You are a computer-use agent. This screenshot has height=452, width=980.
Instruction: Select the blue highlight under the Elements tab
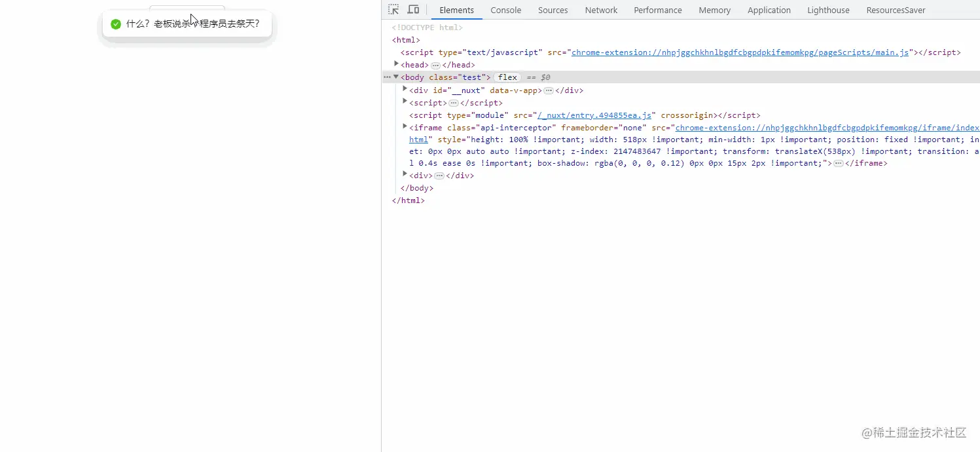457,20
